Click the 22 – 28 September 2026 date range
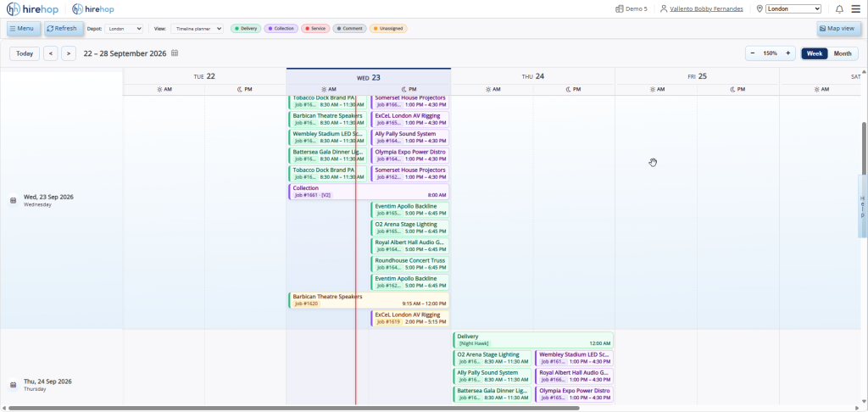The image size is (868, 412). (x=125, y=53)
